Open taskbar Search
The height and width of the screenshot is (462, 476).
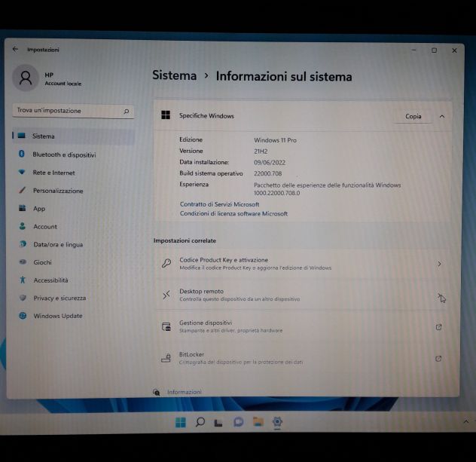pos(200,422)
